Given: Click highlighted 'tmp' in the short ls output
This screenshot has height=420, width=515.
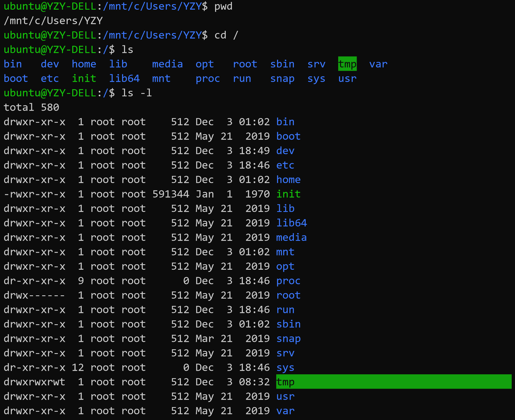Looking at the screenshot, I should tap(348, 64).
